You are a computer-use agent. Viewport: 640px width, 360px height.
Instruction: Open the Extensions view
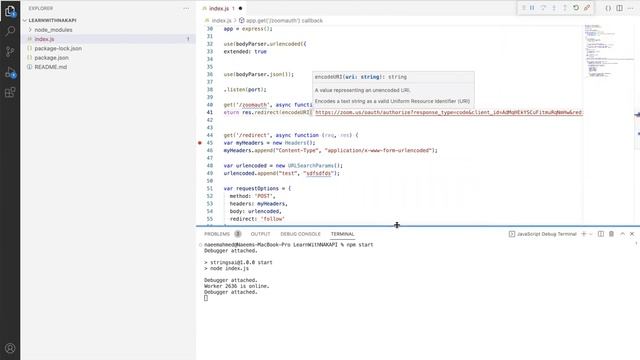coord(10,92)
